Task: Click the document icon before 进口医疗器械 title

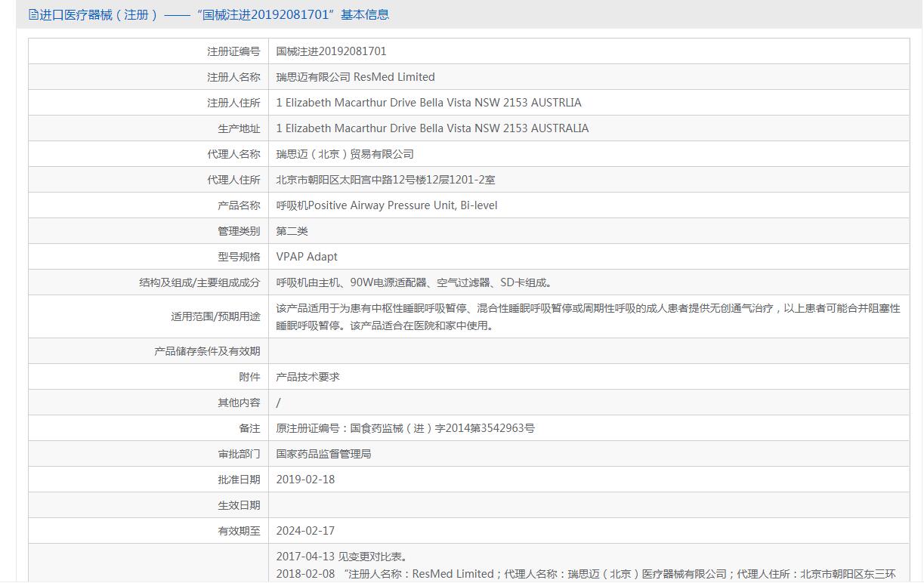Action: pos(33,14)
